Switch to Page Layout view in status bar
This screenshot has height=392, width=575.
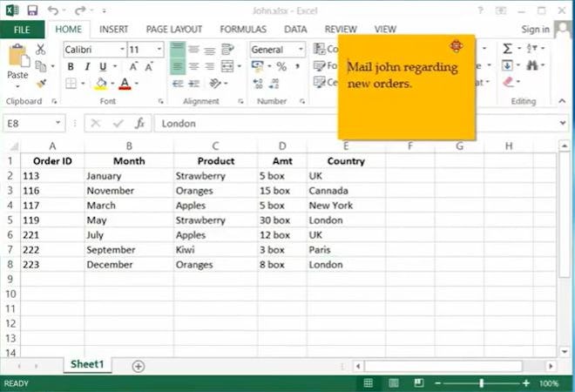pos(394,383)
